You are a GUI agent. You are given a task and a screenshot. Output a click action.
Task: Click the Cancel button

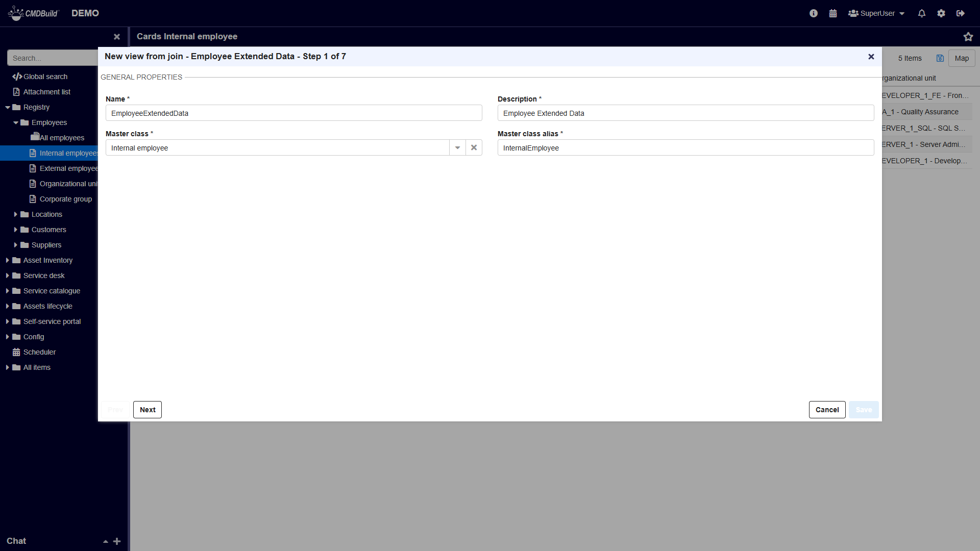[x=827, y=410]
